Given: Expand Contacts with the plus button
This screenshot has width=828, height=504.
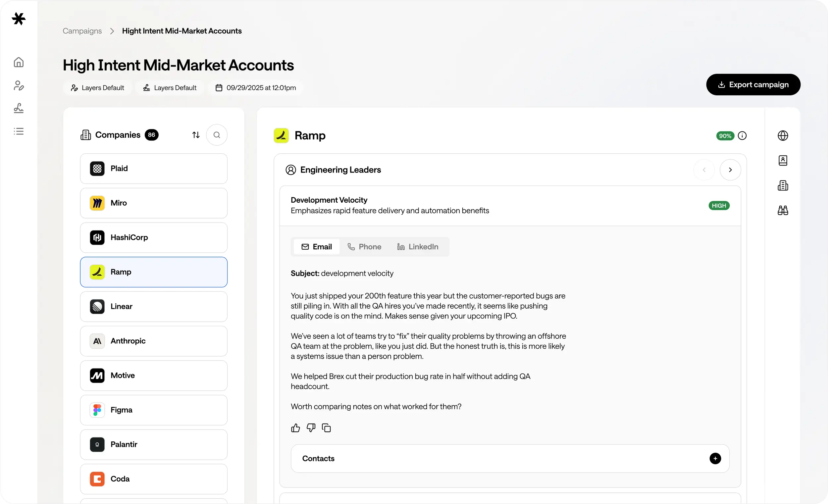Looking at the screenshot, I should click(715, 458).
